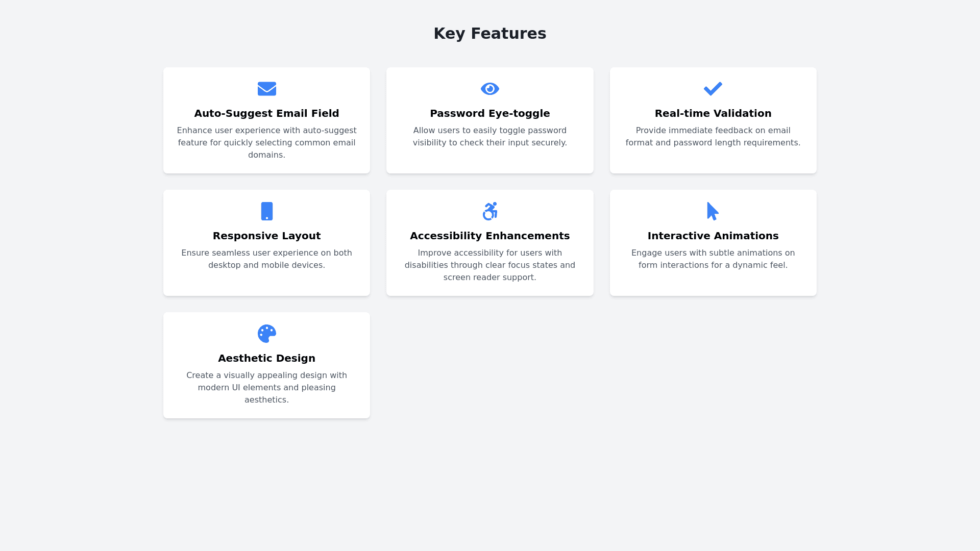980x551 pixels.
Task: Click the modern UI elements description
Action: coord(266,388)
